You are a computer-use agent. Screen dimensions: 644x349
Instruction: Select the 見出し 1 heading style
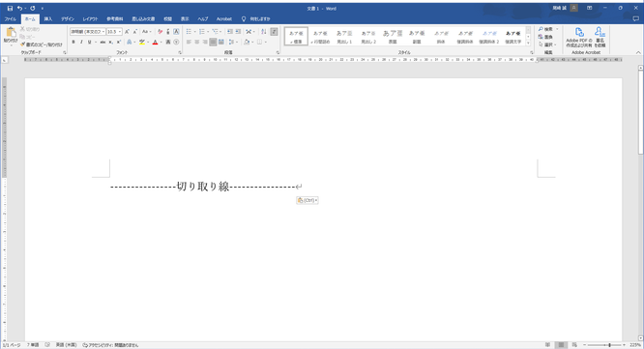pyautogui.click(x=344, y=37)
